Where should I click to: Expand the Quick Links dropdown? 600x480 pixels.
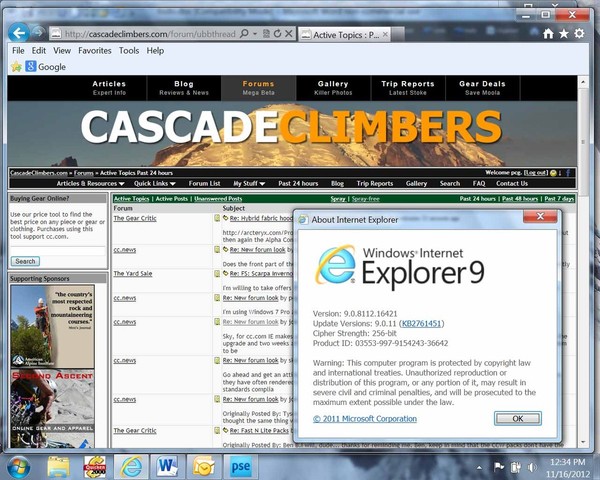point(155,183)
